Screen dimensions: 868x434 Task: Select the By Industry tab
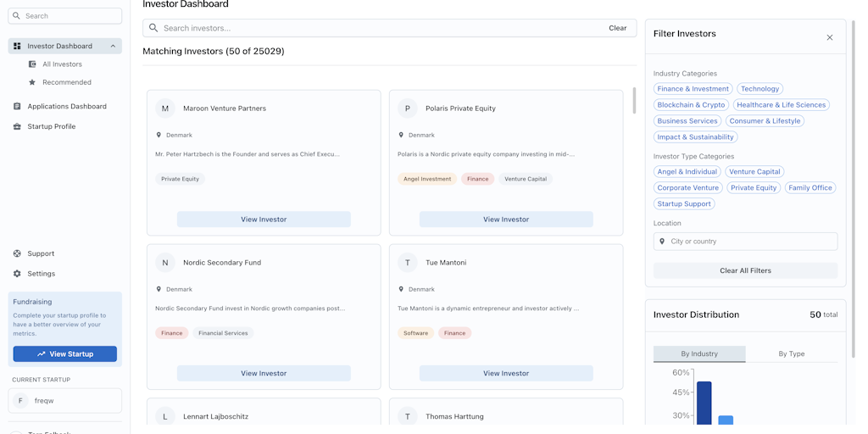(x=699, y=353)
